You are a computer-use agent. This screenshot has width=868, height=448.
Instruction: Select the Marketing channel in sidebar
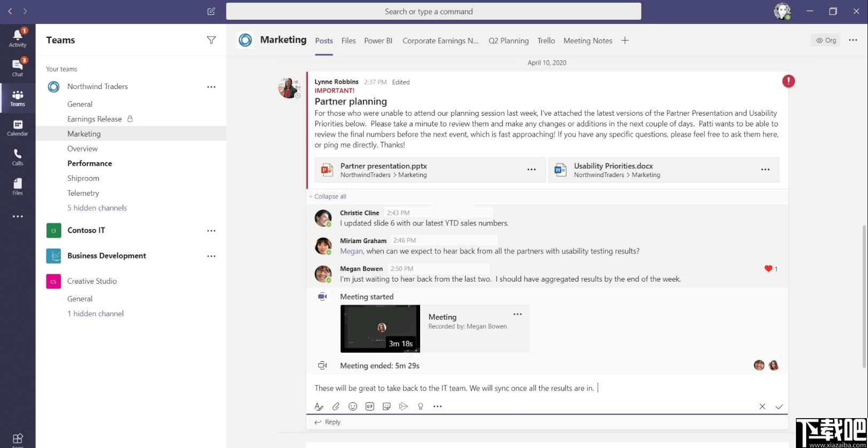pos(131,134)
